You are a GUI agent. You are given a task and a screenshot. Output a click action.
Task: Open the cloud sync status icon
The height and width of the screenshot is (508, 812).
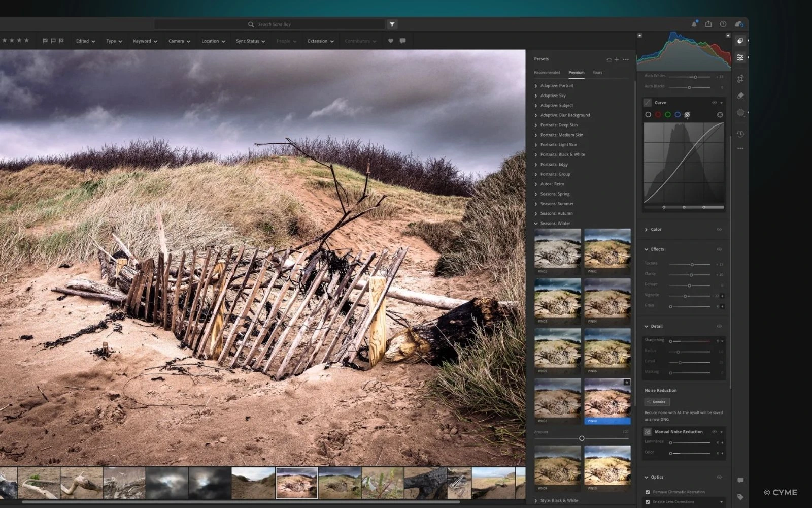pyautogui.click(x=738, y=24)
